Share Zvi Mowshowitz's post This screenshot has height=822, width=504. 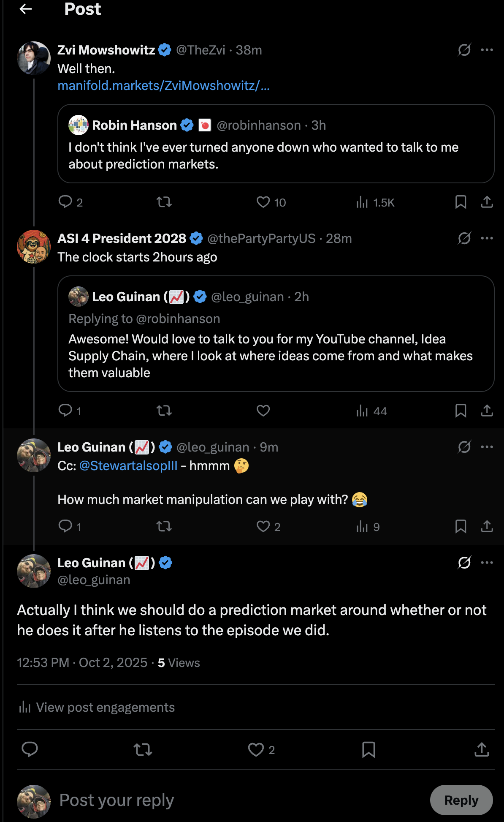487,202
